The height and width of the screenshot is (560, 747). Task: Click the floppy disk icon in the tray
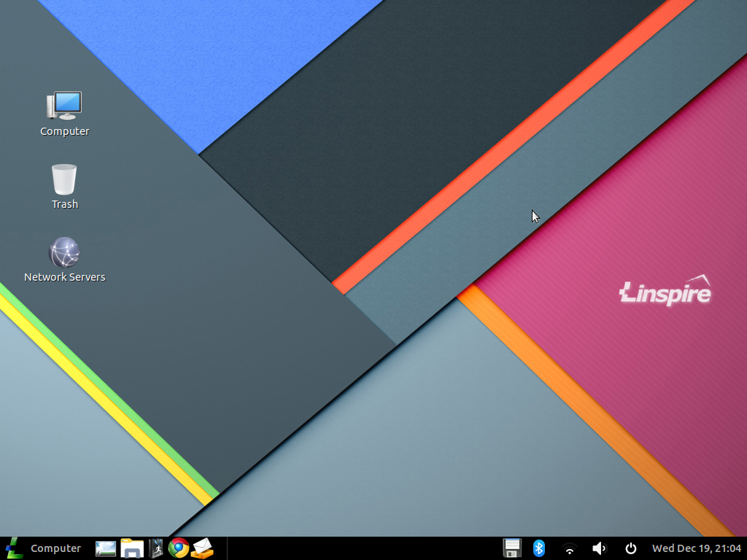(x=511, y=548)
